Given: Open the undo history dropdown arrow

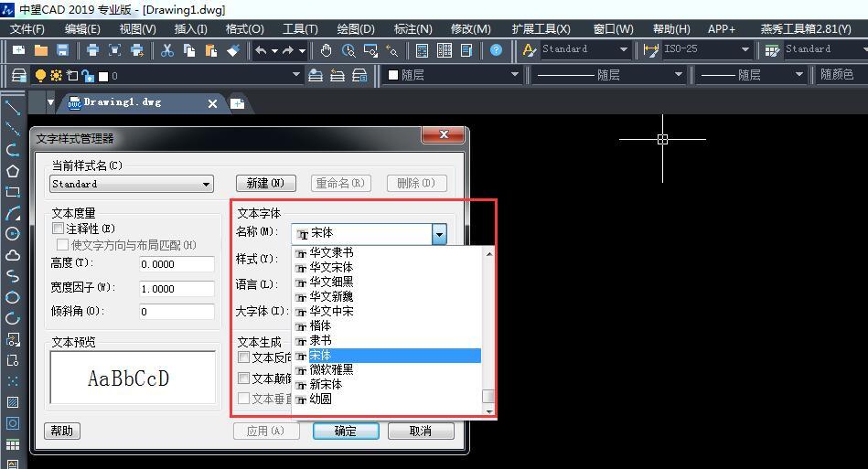Looking at the screenshot, I should click(274, 51).
